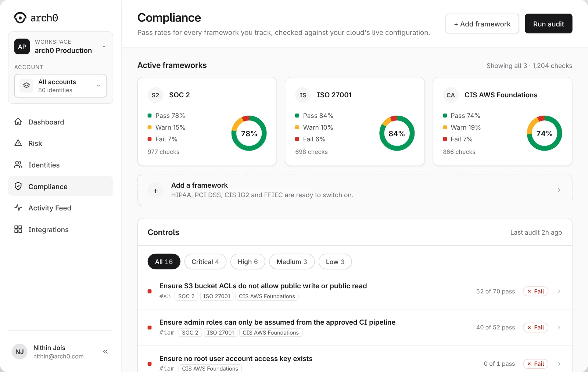Click the Add framework button
Image resolution: width=588 pixels, height=372 pixels.
(482, 24)
